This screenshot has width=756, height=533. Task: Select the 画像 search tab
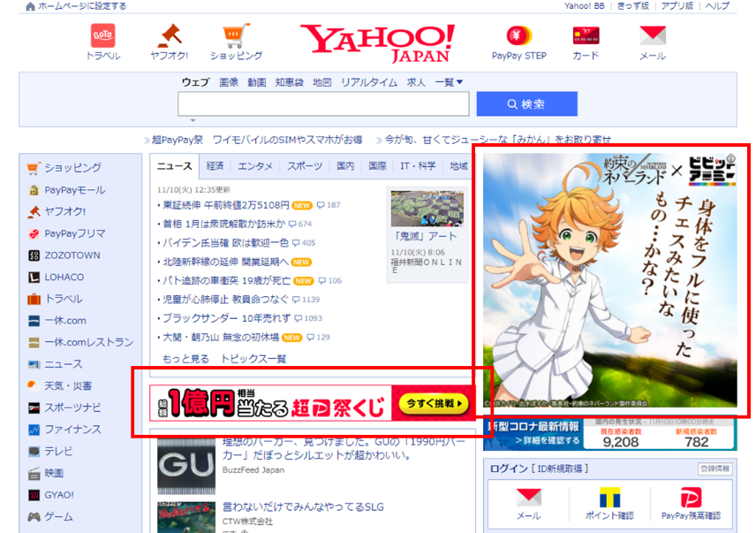click(229, 82)
